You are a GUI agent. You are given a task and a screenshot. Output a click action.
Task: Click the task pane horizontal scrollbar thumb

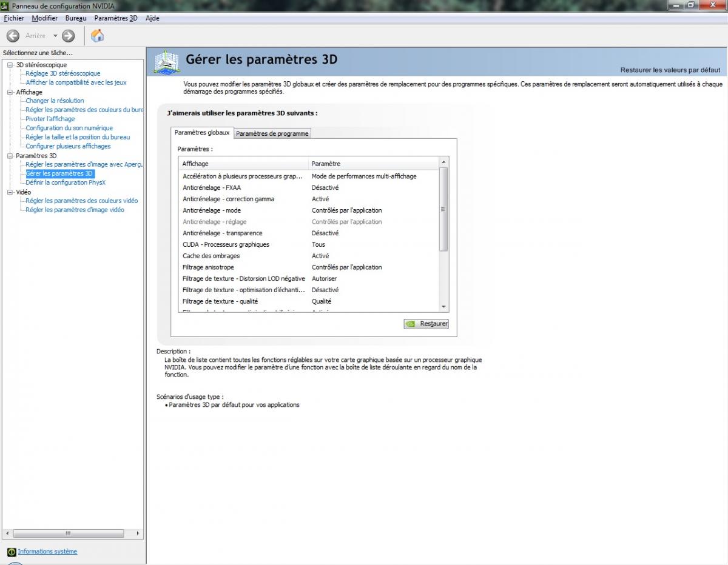[67, 533]
